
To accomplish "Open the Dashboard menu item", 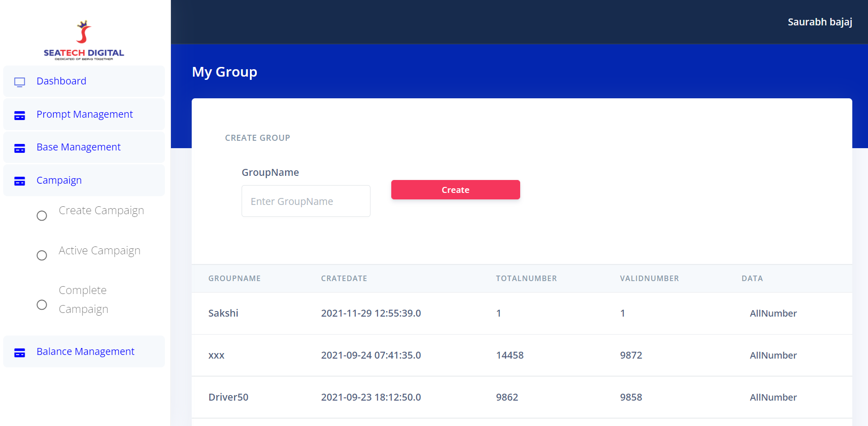I will 61,81.
